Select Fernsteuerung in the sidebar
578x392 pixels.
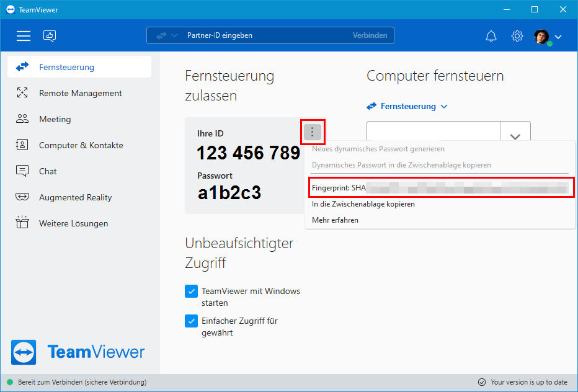[79, 67]
